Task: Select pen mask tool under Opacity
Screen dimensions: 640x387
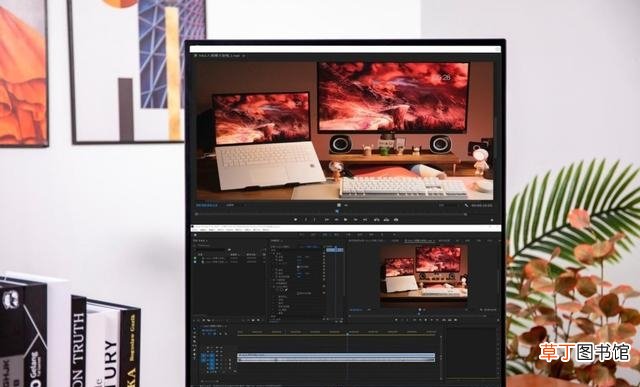Action: point(286,290)
